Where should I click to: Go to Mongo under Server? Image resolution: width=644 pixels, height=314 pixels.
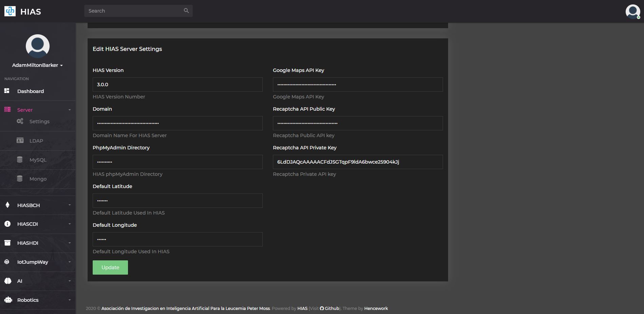tap(38, 179)
